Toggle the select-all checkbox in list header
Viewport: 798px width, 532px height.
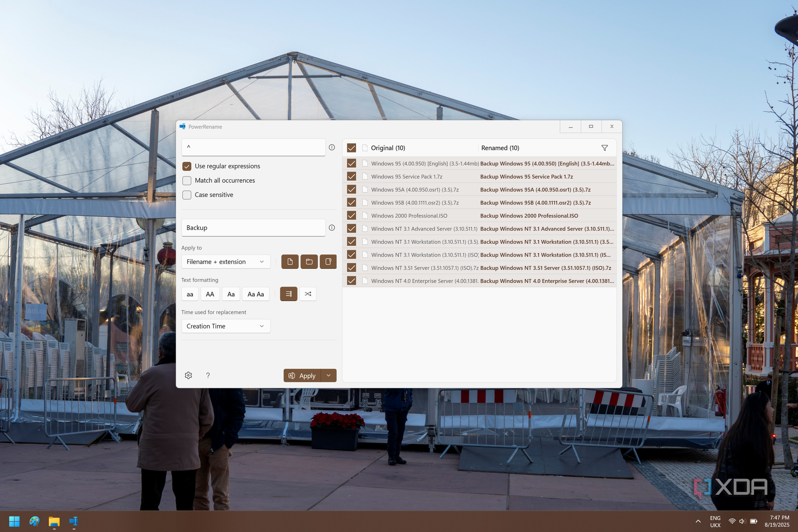click(x=352, y=148)
